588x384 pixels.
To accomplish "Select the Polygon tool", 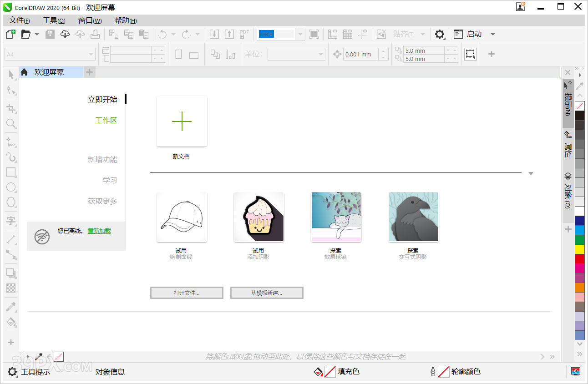I will point(11,202).
